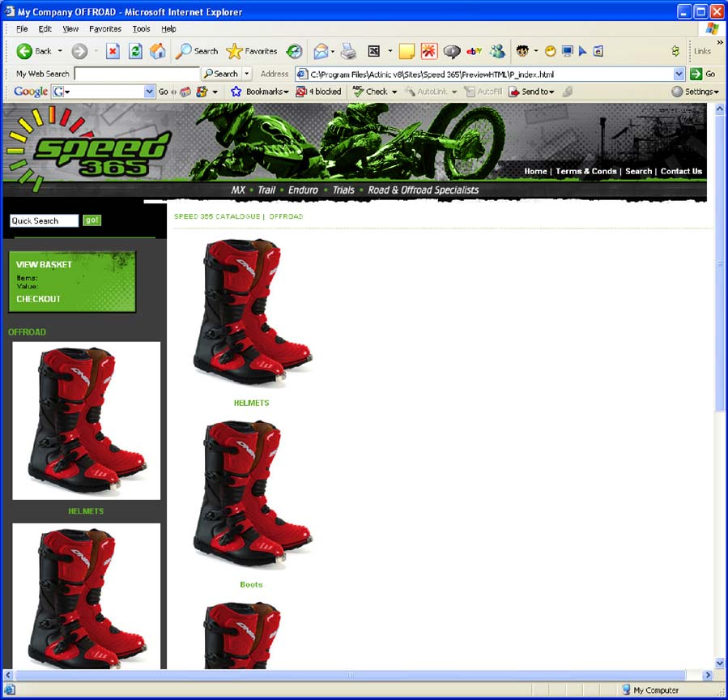Open the Google toolbar search dropdown
728x700 pixels.
pyautogui.click(x=149, y=92)
